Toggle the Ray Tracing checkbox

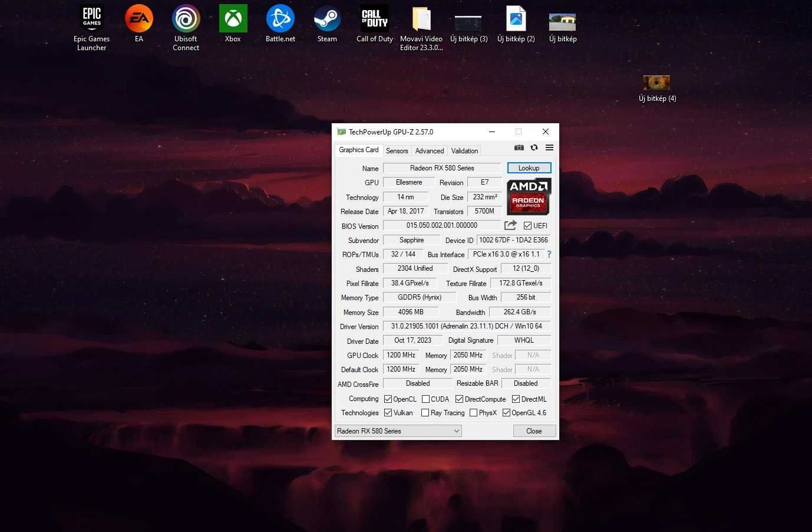[425, 413]
